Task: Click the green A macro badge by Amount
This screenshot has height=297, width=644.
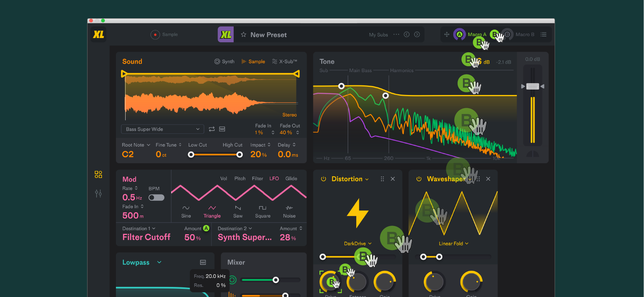Action: 206,228
